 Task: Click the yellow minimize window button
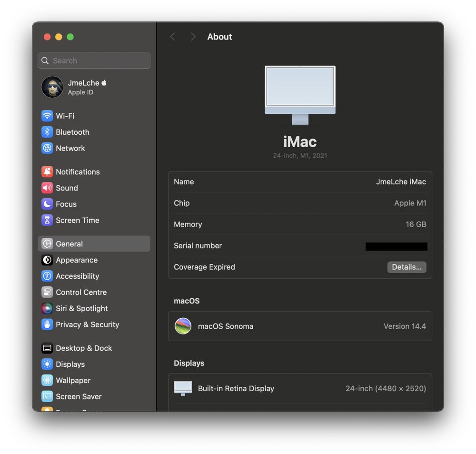coord(59,37)
